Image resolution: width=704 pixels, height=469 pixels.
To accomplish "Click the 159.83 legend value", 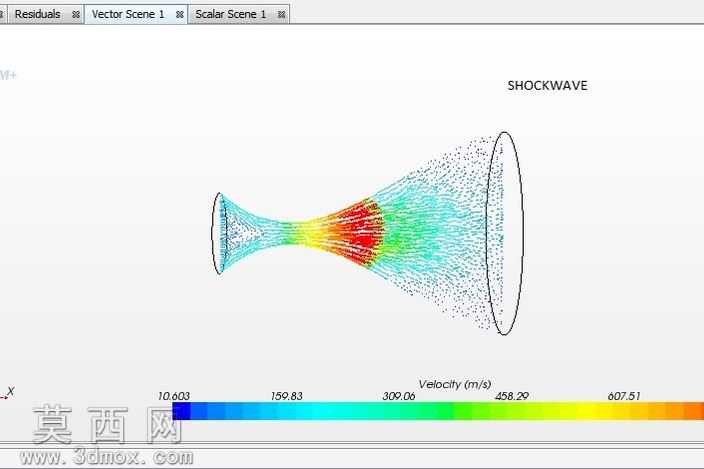I will (286, 396).
